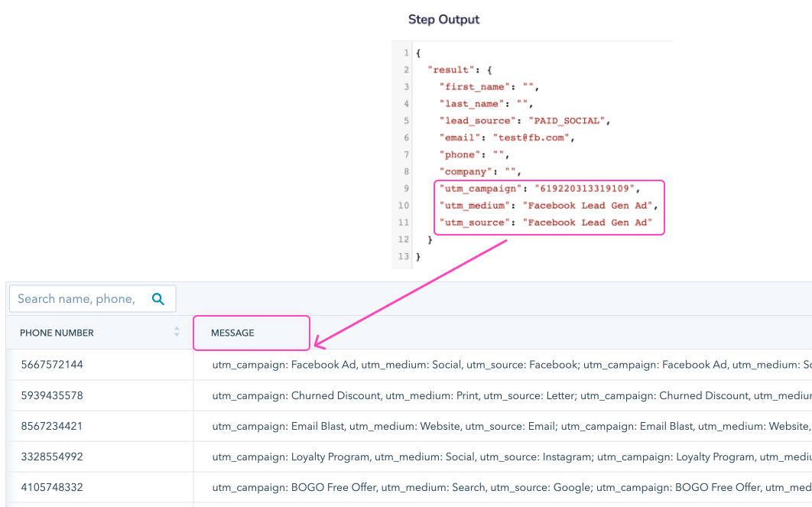Open the row with phone 5667572144

tap(52, 365)
